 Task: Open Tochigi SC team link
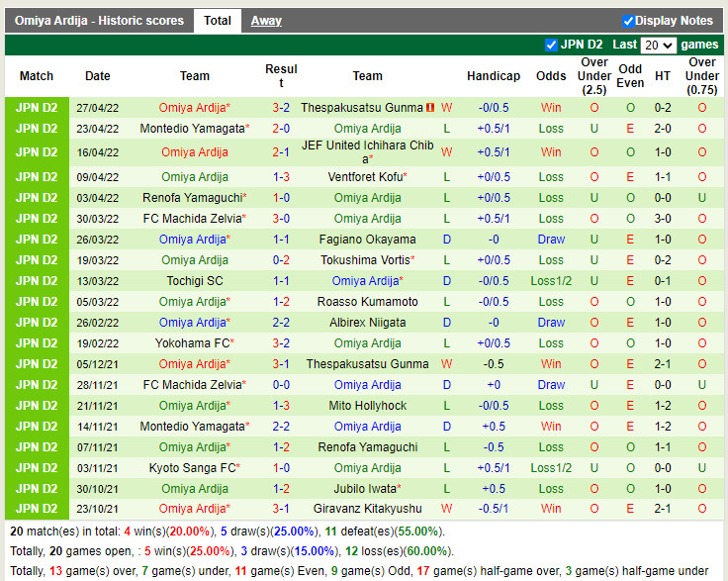point(195,281)
